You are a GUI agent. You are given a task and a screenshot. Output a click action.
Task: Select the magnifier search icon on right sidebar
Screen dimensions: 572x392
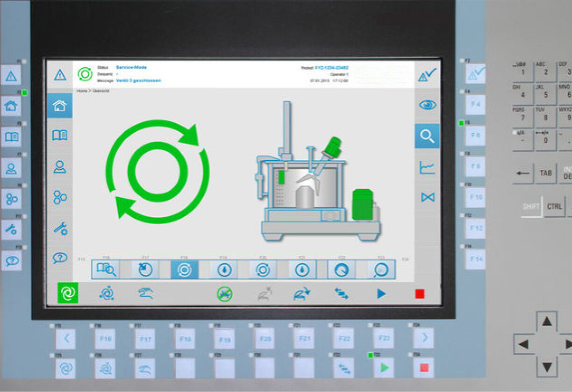(427, 136)
